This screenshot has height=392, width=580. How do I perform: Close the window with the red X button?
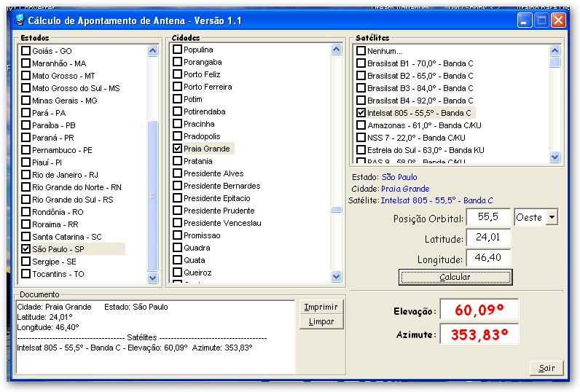coord(559,20)
